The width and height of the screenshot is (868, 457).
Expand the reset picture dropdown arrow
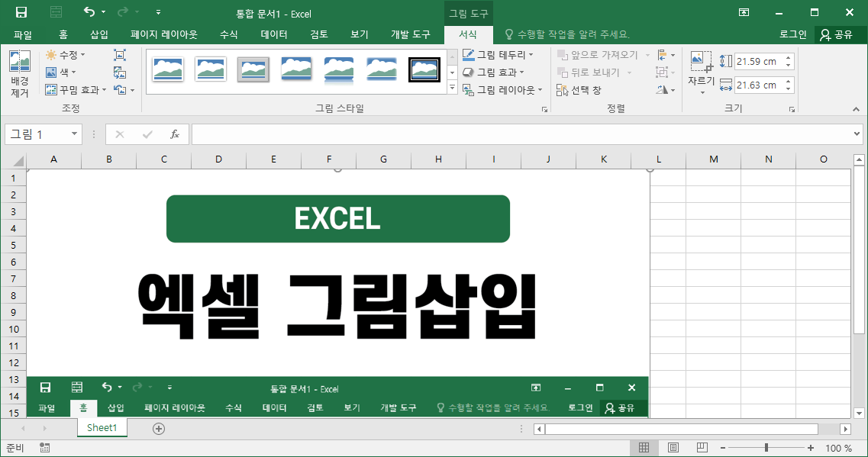[132, 90]
